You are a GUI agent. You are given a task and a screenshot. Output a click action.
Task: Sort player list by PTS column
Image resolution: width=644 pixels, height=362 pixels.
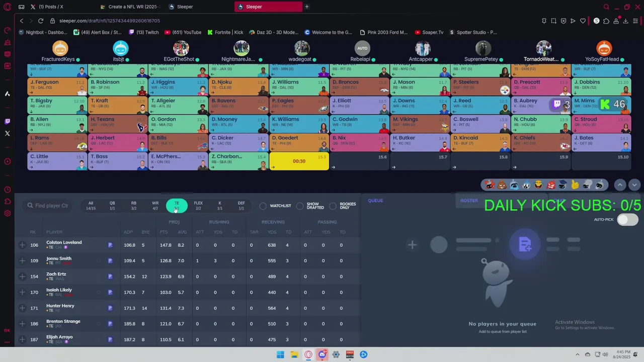click(x=164, y=232)
